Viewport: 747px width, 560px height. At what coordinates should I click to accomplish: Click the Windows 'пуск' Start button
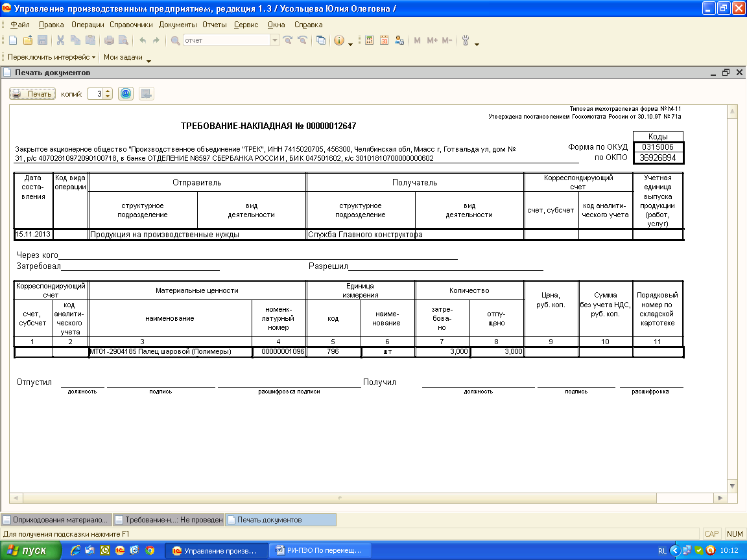tap(30, 551)
